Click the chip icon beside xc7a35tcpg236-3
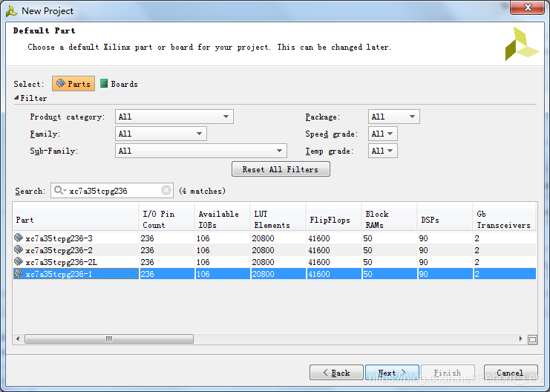The width and height of the screenshot is (550, 392). tap(19, 238)
